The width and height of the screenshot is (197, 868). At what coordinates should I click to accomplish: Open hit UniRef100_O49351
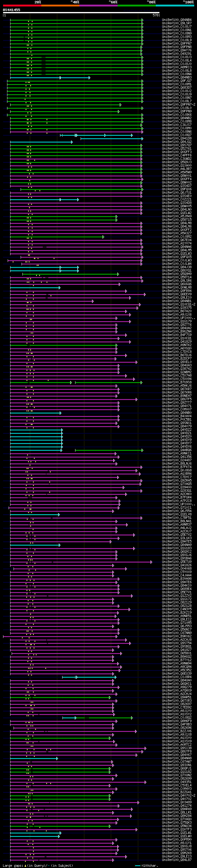click(x=177, y=782)
